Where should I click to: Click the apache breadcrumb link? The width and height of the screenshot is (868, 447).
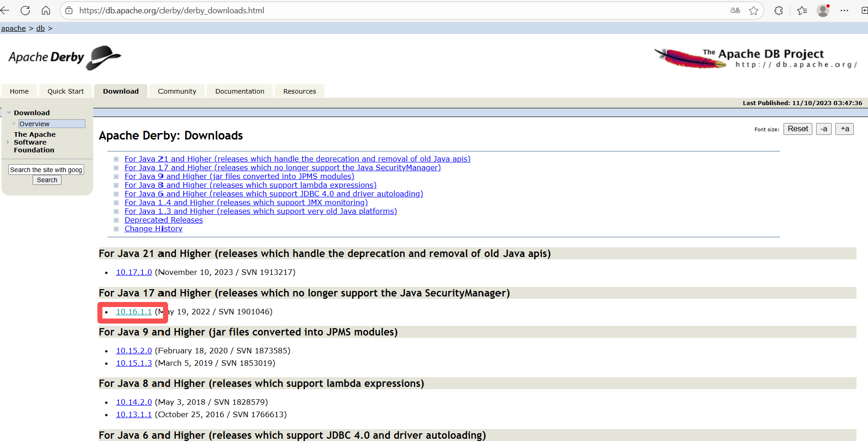pos(13,28)
